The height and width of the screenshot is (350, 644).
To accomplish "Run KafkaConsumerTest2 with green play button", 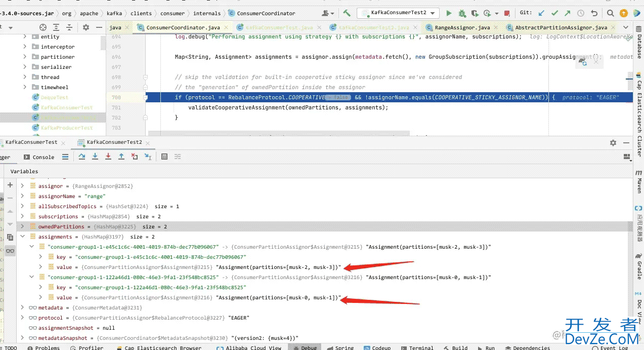I will click(x=448, y=13).
